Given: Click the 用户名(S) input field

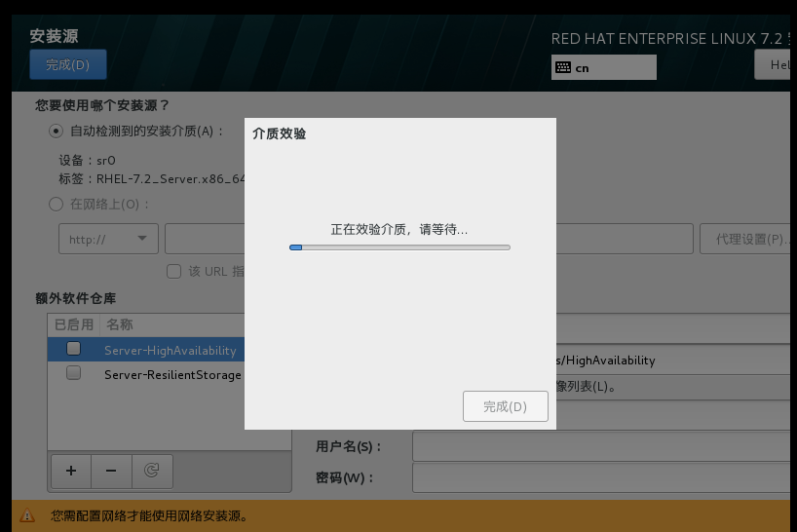Looking at the screenshot, I should (x=602, y=446).
